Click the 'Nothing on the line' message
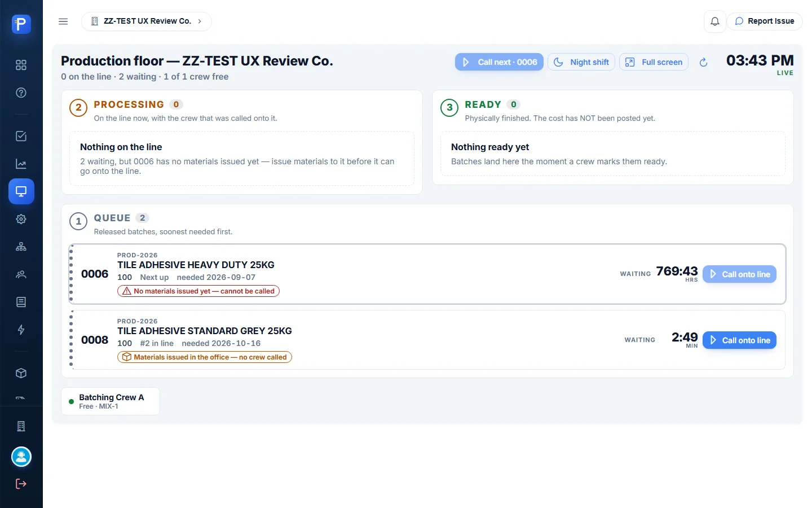Screen dimensions: 812x508 (121, 147)
